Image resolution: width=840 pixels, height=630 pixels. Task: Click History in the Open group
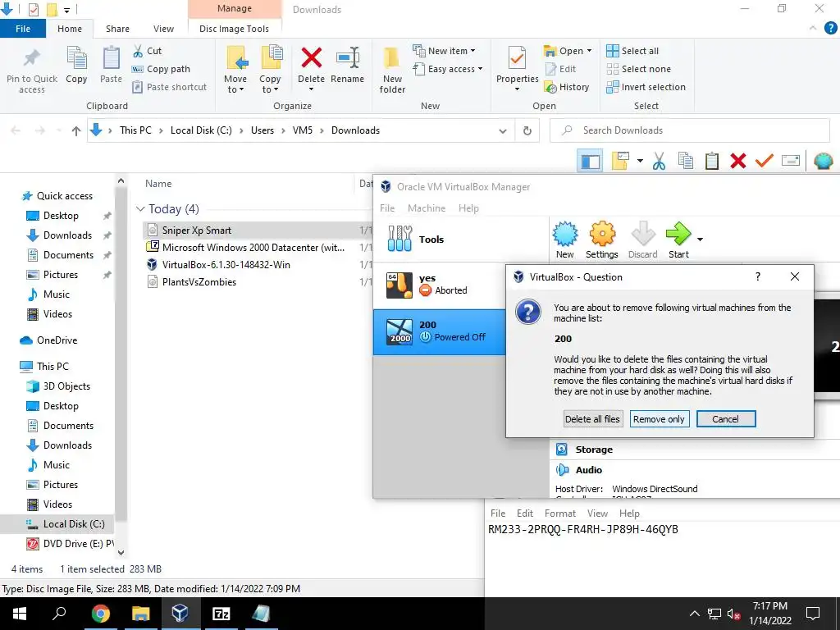(567, 87)
